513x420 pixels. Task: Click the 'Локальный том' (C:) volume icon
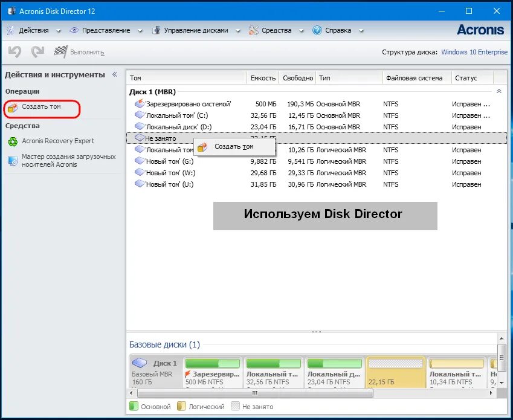tap(140, 115)
